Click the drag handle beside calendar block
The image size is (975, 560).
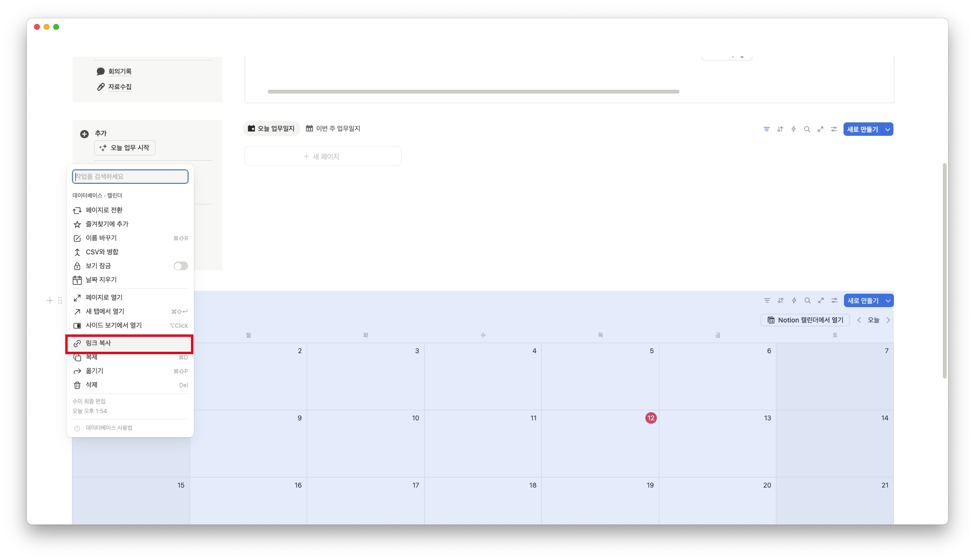click(x=60, y=300)
